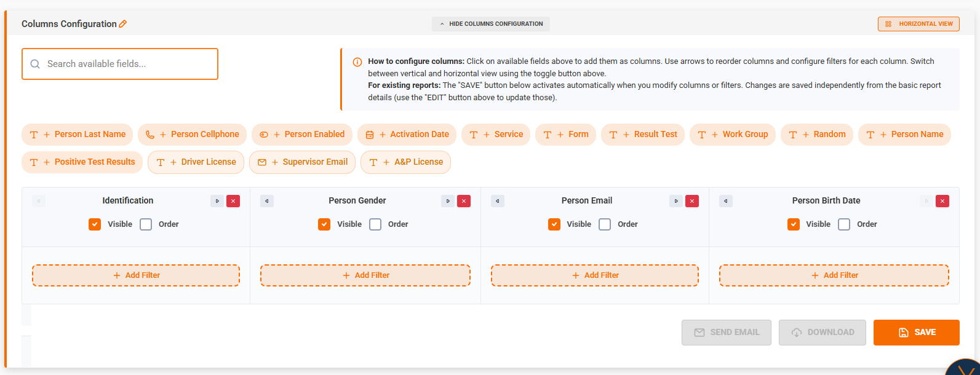Image resolution: width=980 pixels, height=375 pixels.
Task: Move Person Email column right with arrow
Action: (676, 201)
